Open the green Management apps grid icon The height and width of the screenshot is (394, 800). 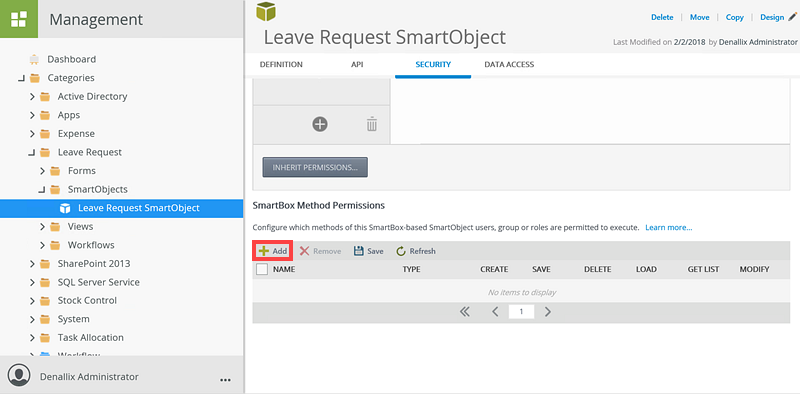pos(19,19)
